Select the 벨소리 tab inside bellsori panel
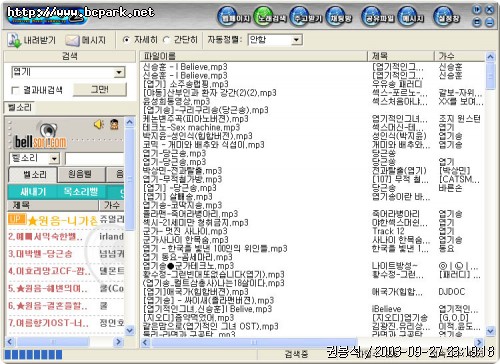500x364 pixels. point(33,174)
